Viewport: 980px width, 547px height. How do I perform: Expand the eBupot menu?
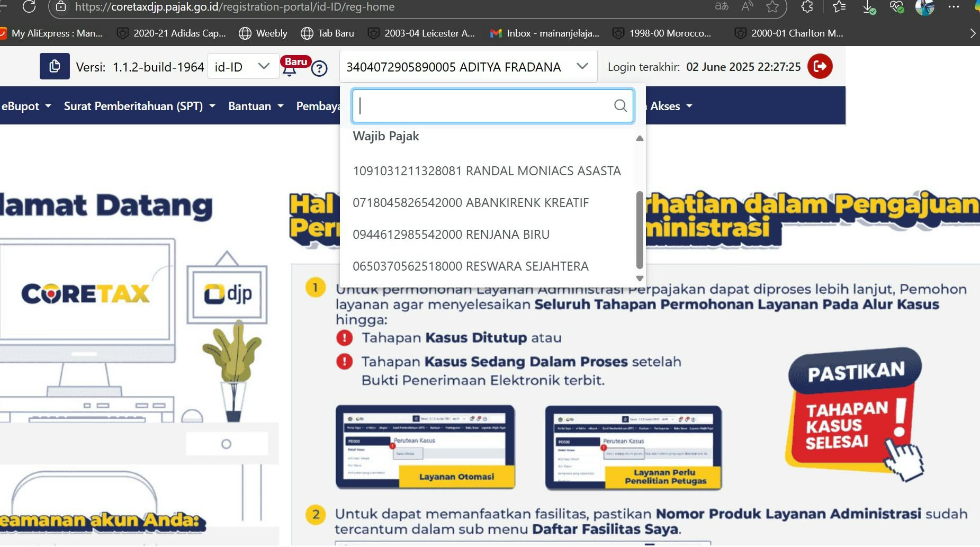point(26,106)
